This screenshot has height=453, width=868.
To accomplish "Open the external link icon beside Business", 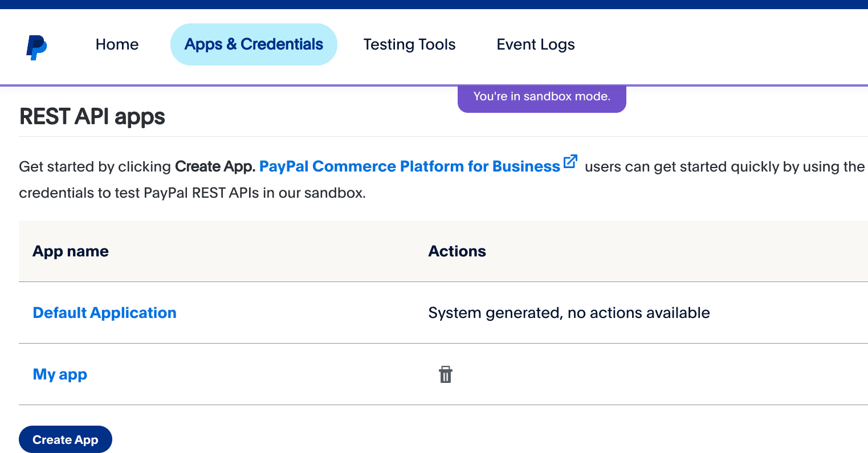I will pos(570,161).
